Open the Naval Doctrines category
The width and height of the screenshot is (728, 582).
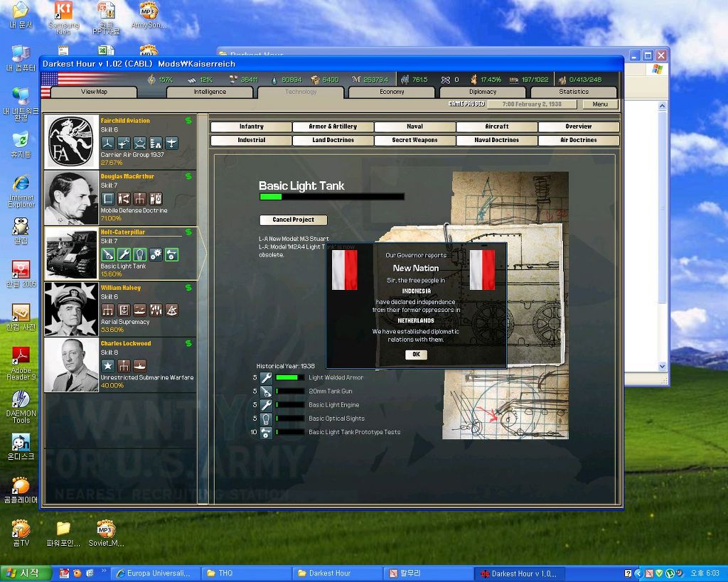coord(497,140)
